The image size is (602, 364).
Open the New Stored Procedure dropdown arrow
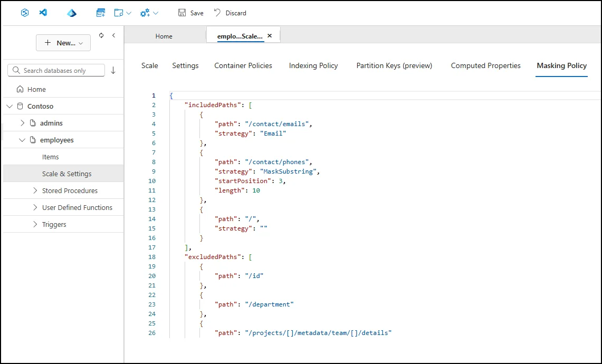156,13
